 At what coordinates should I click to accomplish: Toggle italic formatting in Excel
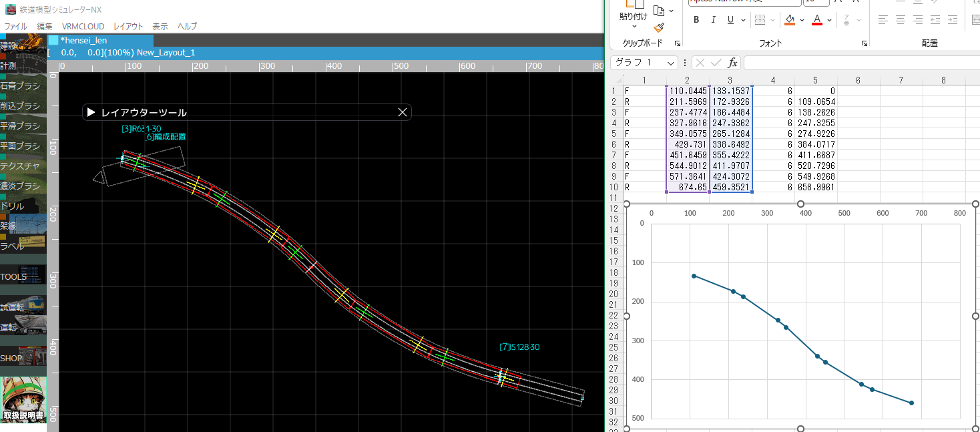pyautogui.click(x=714, y=20)
